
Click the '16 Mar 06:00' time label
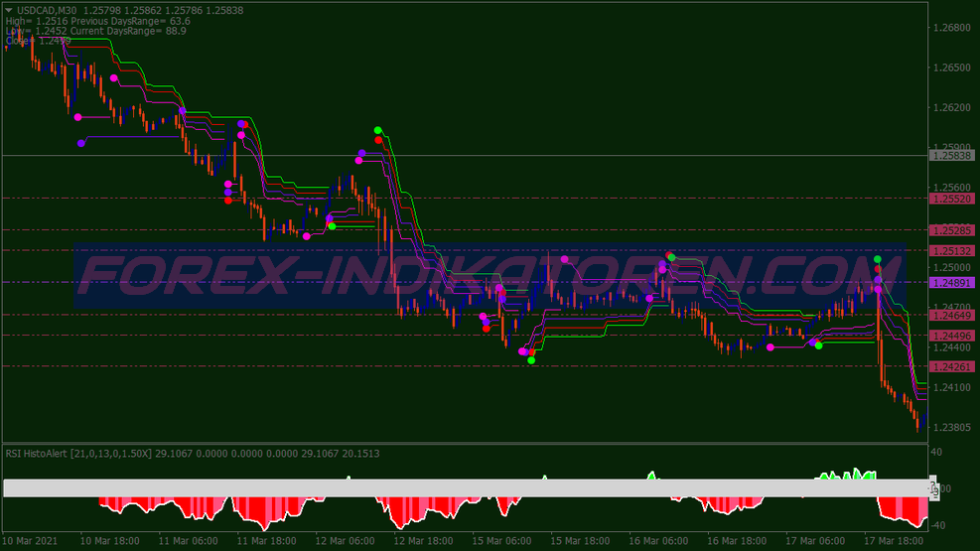(x=658, y=541)
